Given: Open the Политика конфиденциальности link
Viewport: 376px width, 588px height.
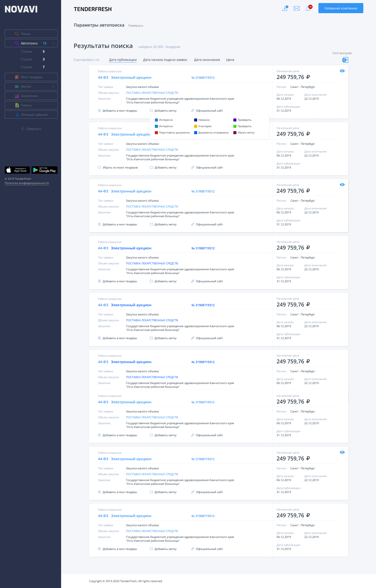Looking at the screenshot, I should pos(27,183).
